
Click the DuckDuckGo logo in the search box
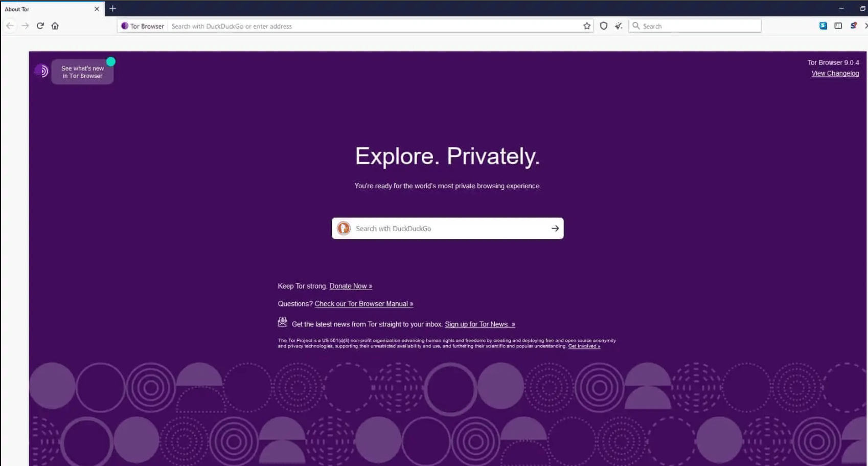click(343, 228)
